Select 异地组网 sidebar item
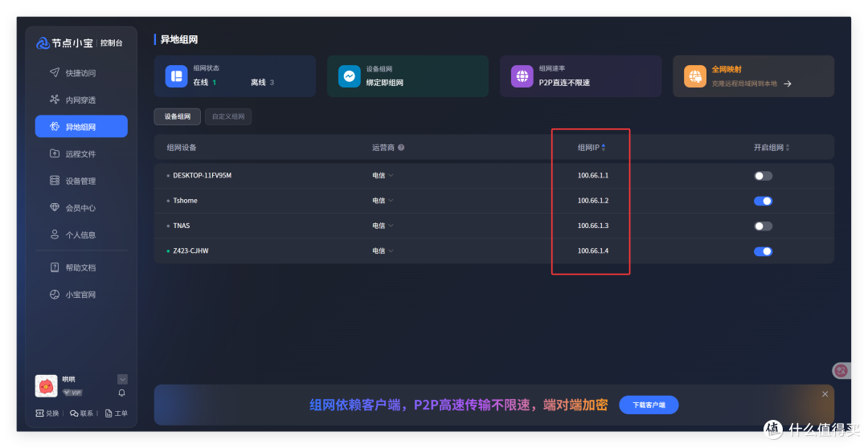This screenshot has width=868, height=448. [81, 127]
